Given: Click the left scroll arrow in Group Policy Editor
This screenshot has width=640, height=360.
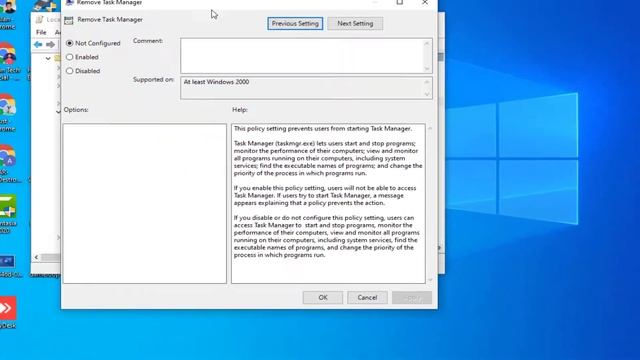Looking at the screenshot, I should pyautogui.click(x=36, y=257).
